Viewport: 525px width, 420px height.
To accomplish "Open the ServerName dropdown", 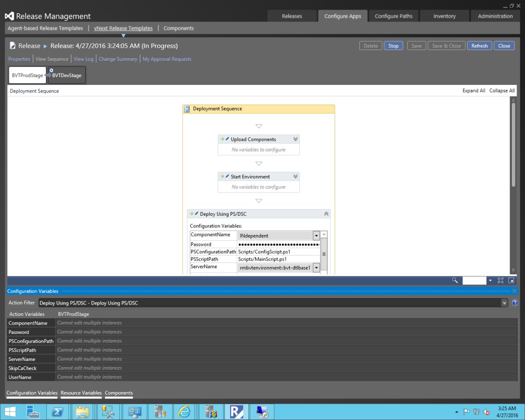I will [x=316, y=267].
